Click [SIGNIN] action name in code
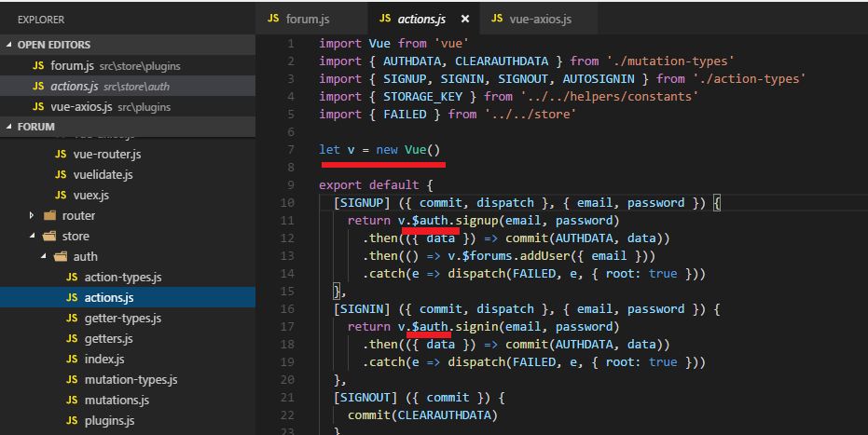 coord(362,309)
